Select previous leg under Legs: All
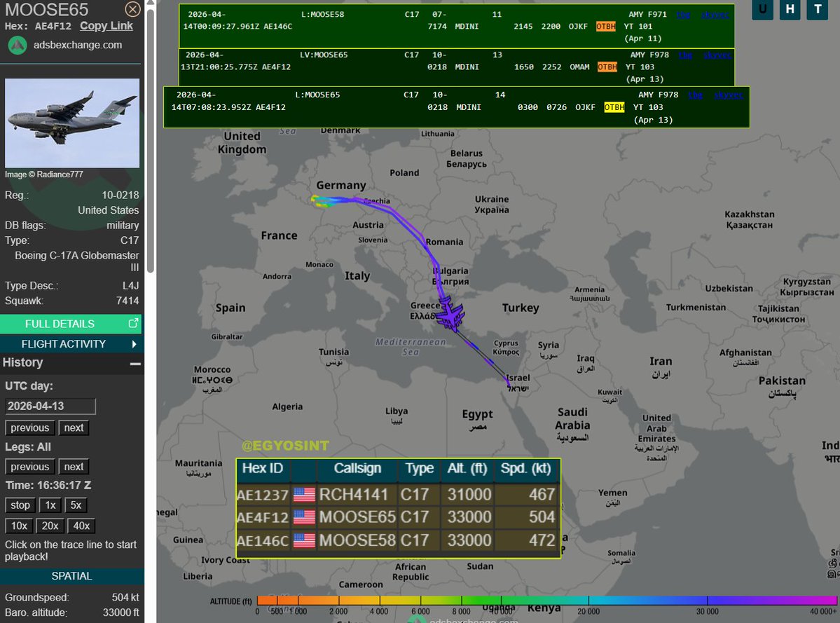 (x=30, y=467)
